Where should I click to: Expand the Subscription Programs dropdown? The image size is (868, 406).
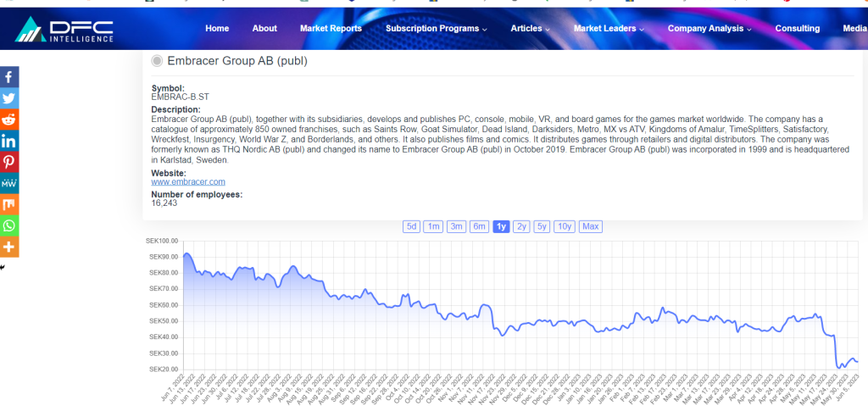pyautogui.click(x=436, y=29)
